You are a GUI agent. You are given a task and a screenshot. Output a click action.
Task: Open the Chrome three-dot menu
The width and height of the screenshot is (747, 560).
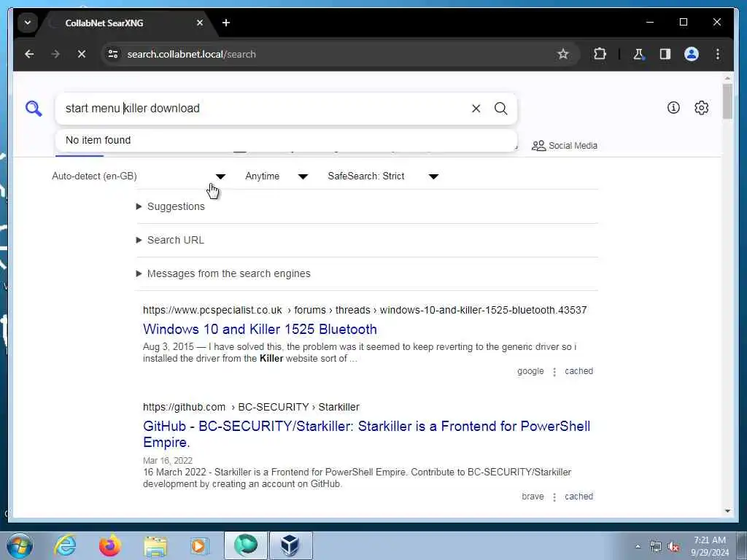click(718, 54)
